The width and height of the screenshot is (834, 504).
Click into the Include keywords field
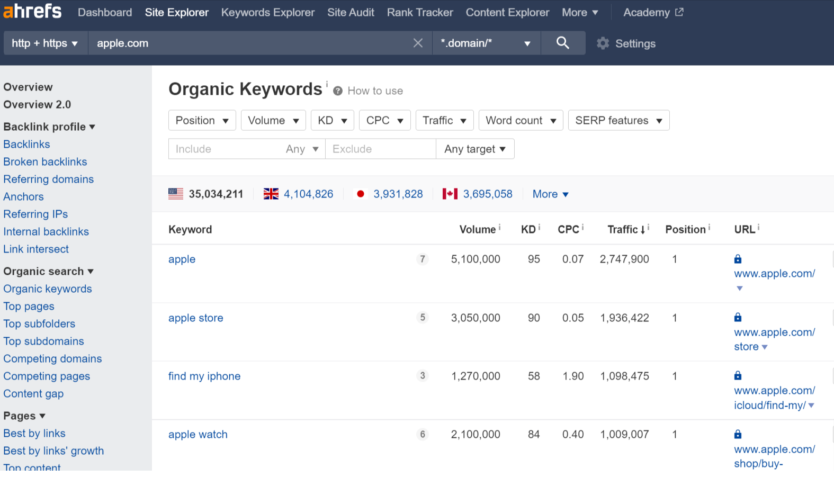tap(225, 149)
